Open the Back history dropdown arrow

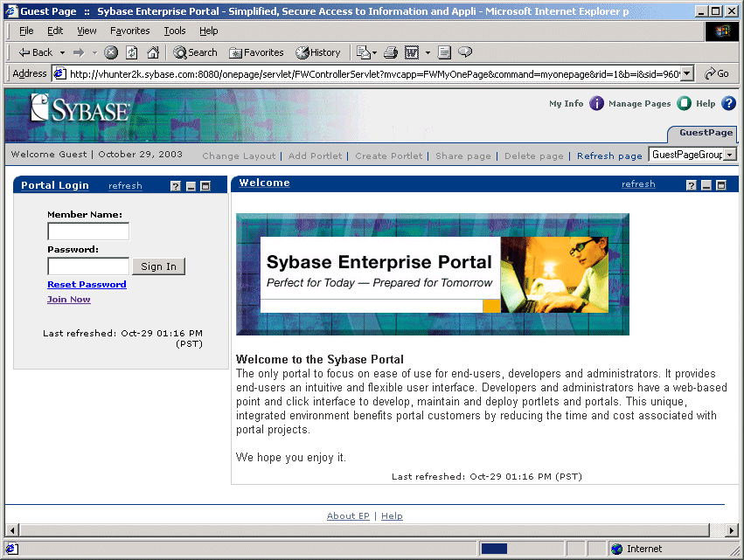click(62, 52)
